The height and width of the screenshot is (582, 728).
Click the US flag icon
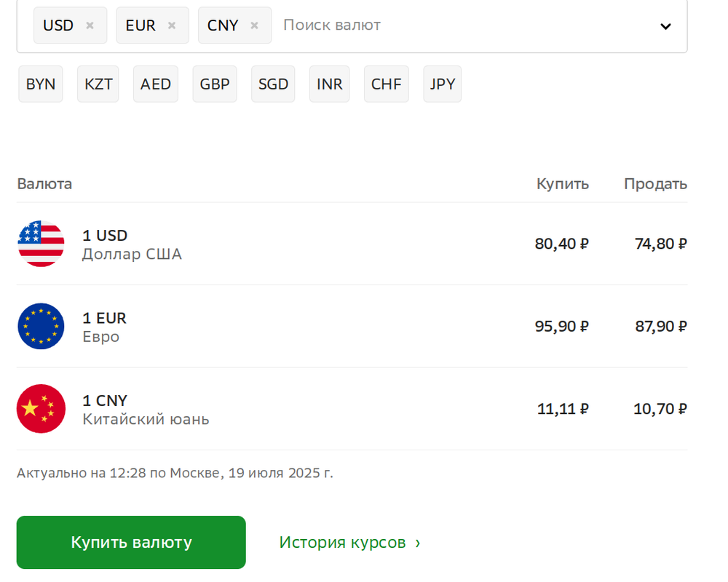point(41,244)
